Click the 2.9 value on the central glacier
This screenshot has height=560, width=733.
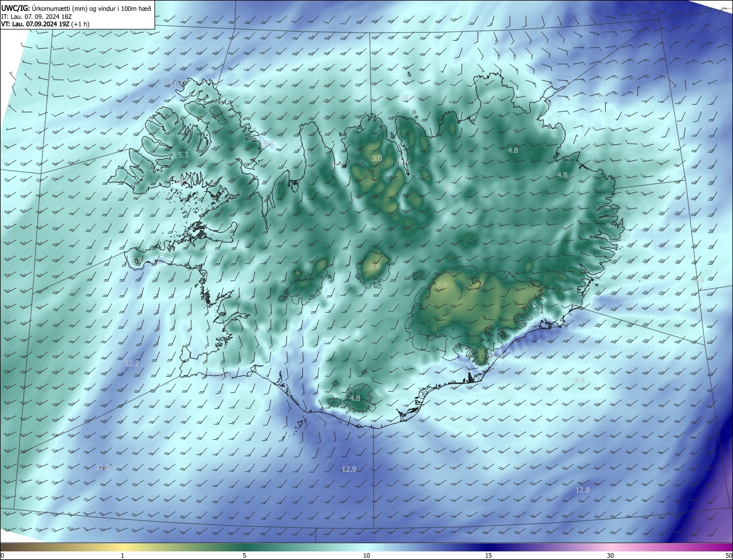click(375, 267)
